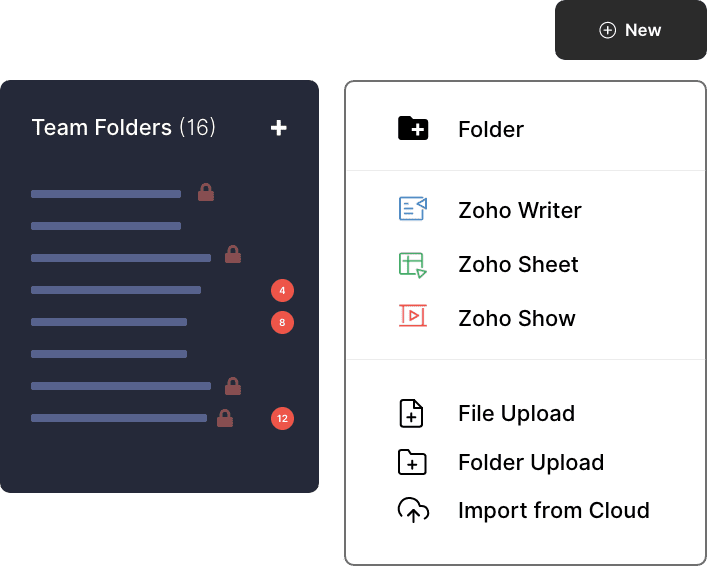The height and width of the screenshot is (566, 707).
Task: Click the blue Zoho Writer icon
Action: pyautogui.click(x=413, y=208)
